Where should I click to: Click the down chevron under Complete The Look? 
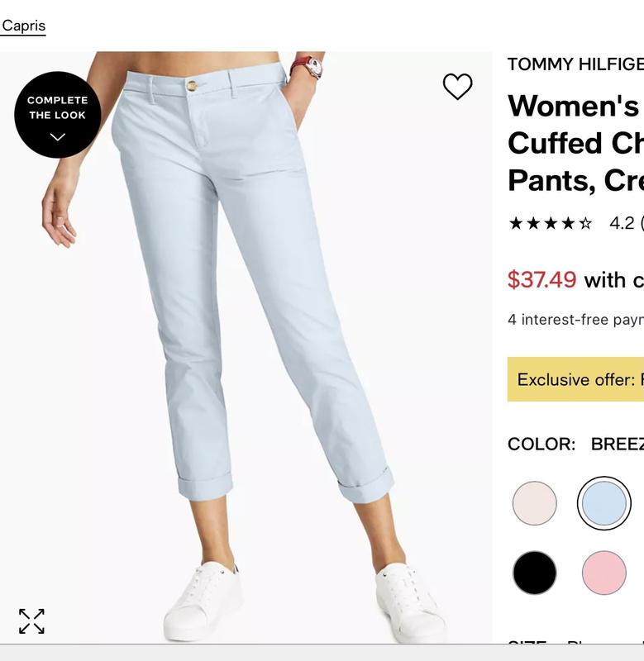pos(57,137)
